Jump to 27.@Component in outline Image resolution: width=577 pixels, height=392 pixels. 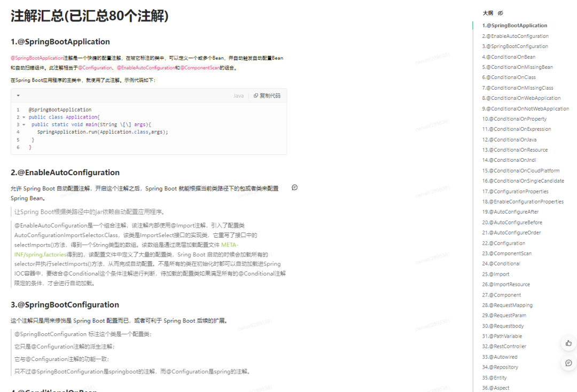click(502, 295)
